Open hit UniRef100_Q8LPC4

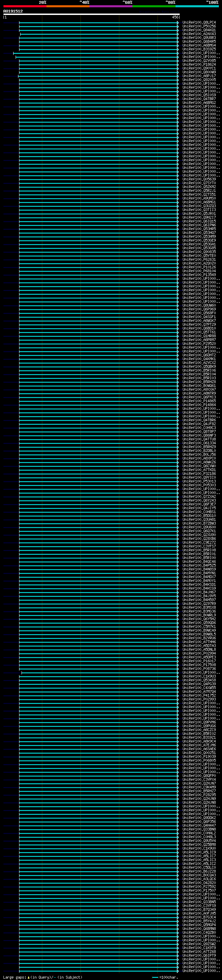199,23
